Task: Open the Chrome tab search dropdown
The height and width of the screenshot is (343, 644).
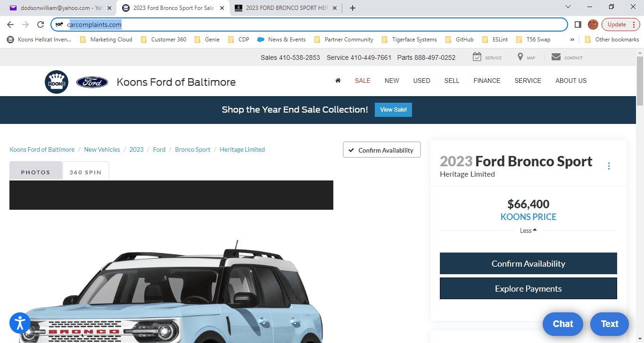Action: pyautogui.click(x=568, y=7)
